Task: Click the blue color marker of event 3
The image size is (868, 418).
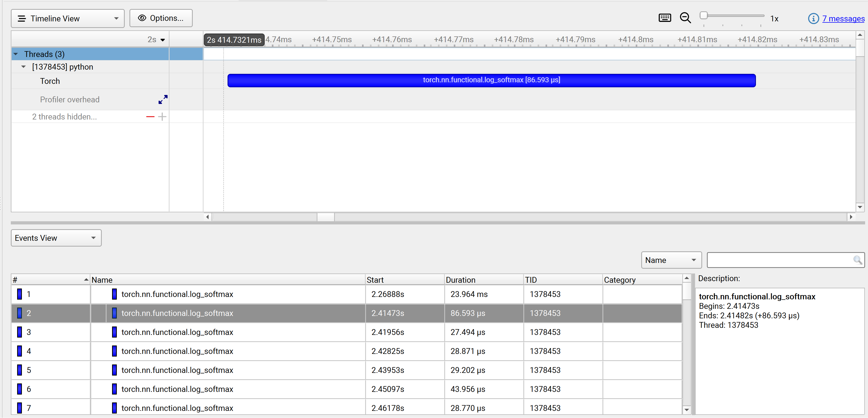Action: point(20,332)
